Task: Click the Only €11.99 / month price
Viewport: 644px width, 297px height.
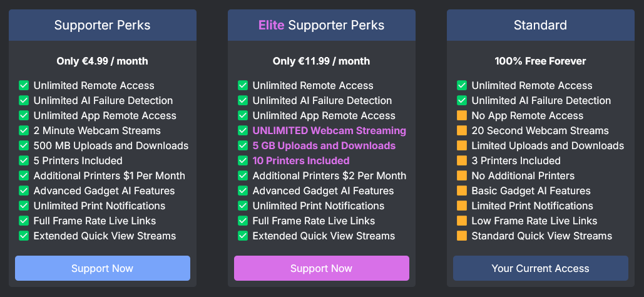Action: coord(321,61)
